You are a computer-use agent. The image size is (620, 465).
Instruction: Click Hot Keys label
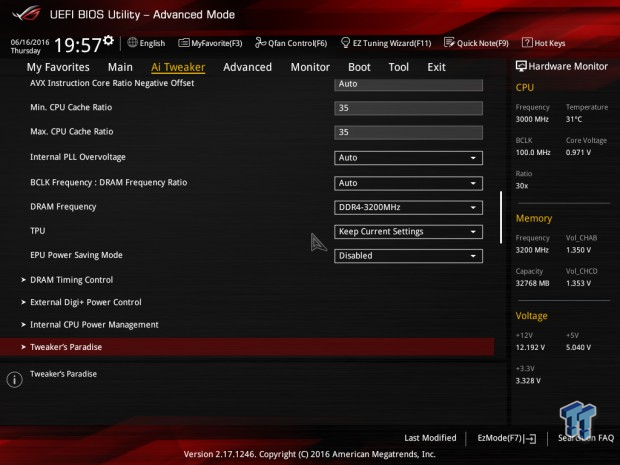coord(550,43)
